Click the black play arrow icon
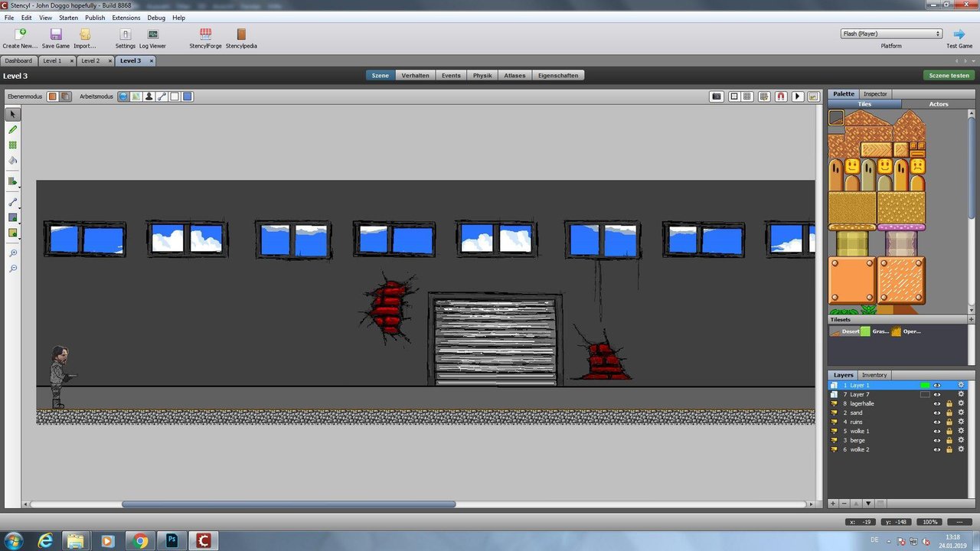This screenshot has height=551, width=980. click(798, 96)
